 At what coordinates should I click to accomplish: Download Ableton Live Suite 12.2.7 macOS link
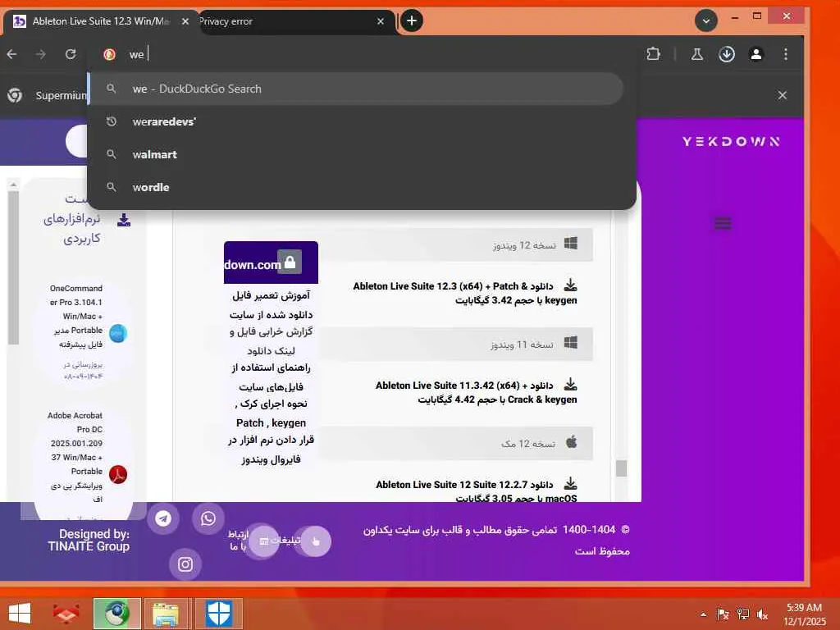(x=477, y=491)
